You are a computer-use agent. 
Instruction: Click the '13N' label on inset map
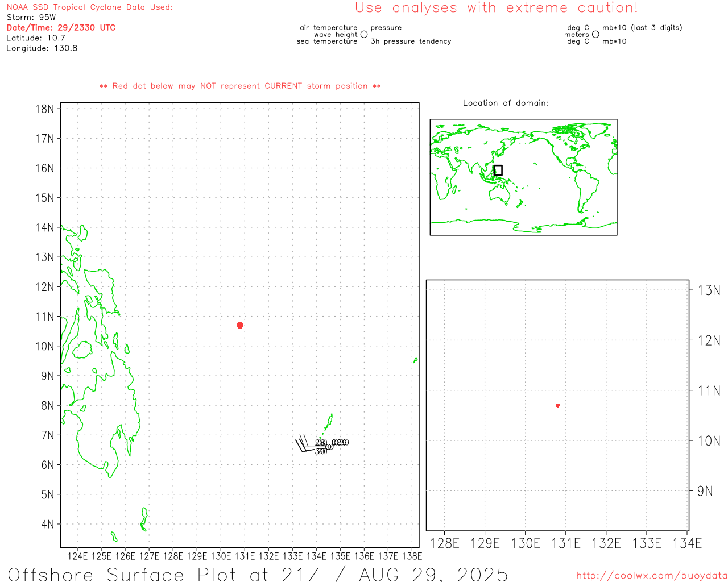click(x=709, y=290)
